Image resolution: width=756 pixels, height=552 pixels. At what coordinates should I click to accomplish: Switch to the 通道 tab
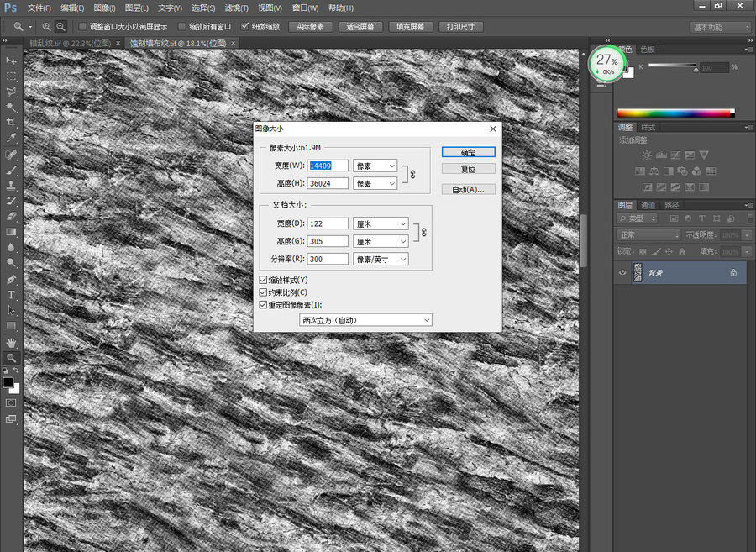click(x=648, y=205)
